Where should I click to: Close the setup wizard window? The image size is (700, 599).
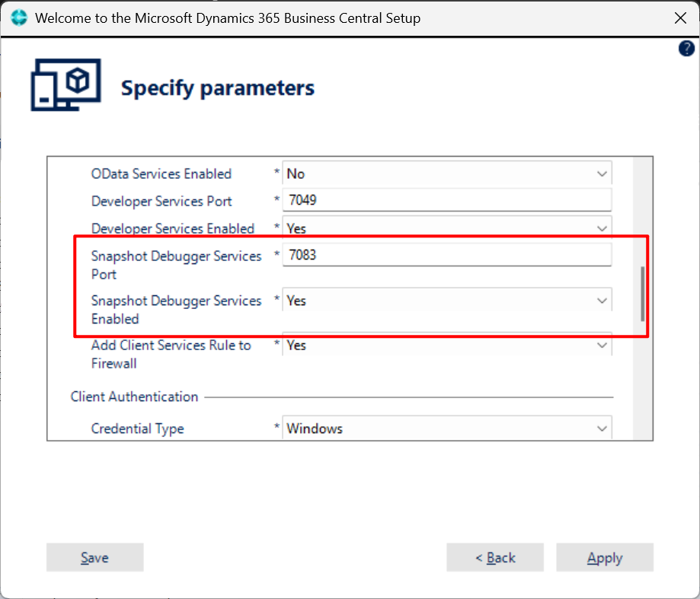pos(680,18)
